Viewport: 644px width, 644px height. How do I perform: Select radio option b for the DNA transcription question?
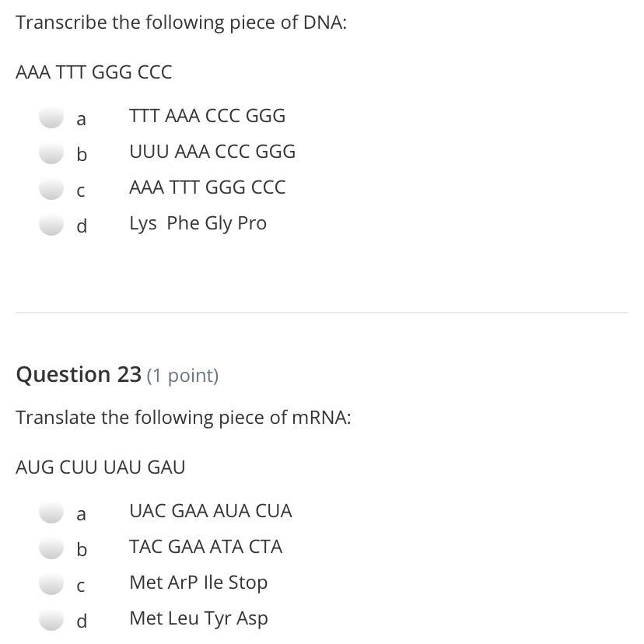tap(51, 153)
